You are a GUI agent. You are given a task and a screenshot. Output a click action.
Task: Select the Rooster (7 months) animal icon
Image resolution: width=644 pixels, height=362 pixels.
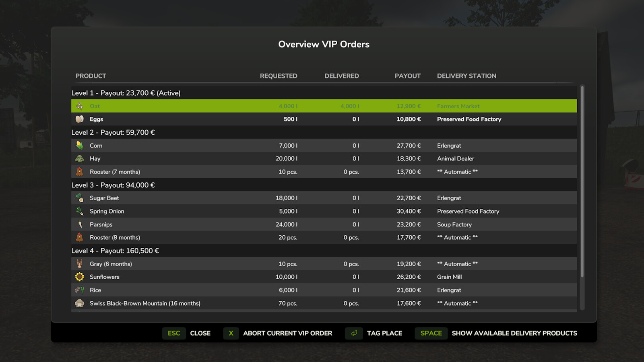coord(79,171)
